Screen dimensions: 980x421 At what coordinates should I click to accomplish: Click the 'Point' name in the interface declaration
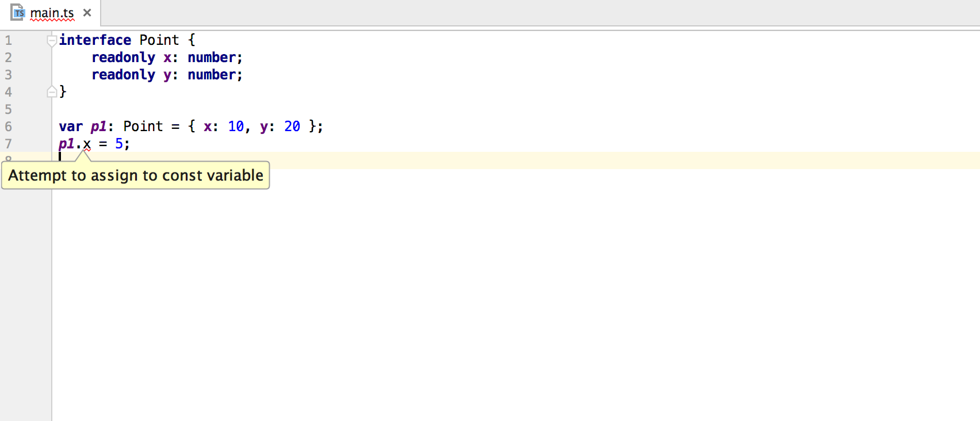click(159, 40)
